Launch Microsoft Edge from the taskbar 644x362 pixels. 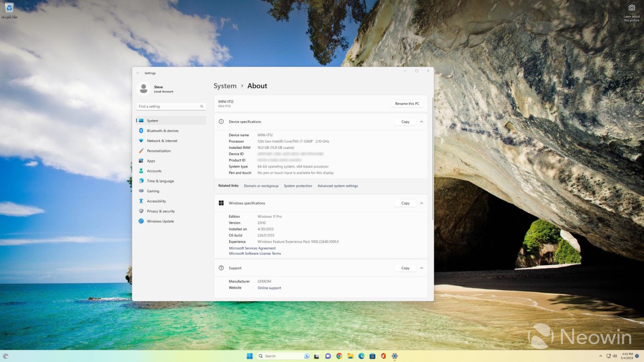click(361, 356)
